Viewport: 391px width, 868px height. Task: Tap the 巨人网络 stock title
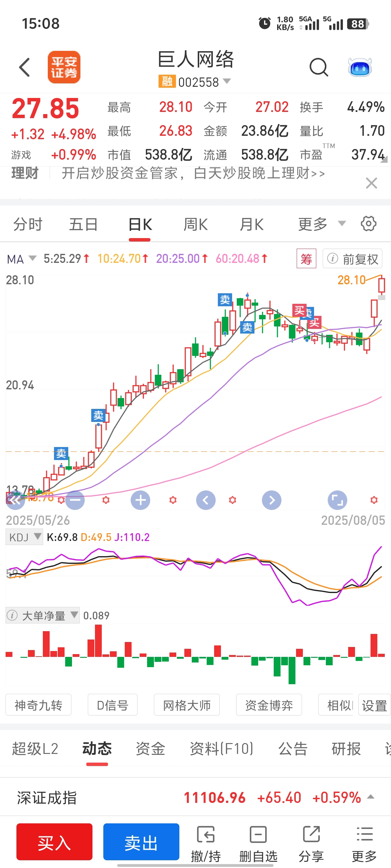196,60
